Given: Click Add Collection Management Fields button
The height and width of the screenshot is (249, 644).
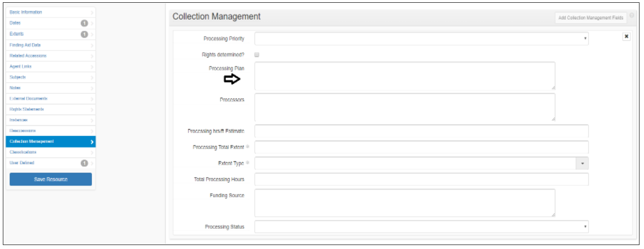Looking at the screenshot, I should [591, 17].
